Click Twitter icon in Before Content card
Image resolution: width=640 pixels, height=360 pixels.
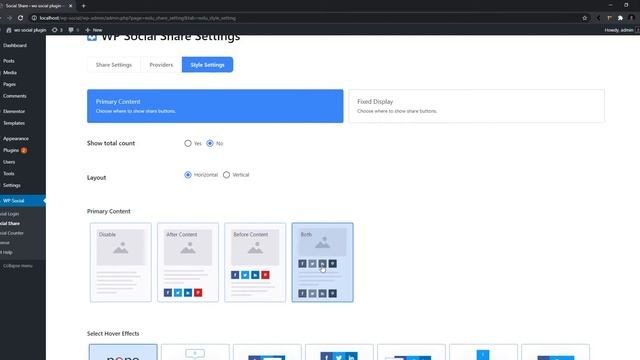click(x=245, y=275)
